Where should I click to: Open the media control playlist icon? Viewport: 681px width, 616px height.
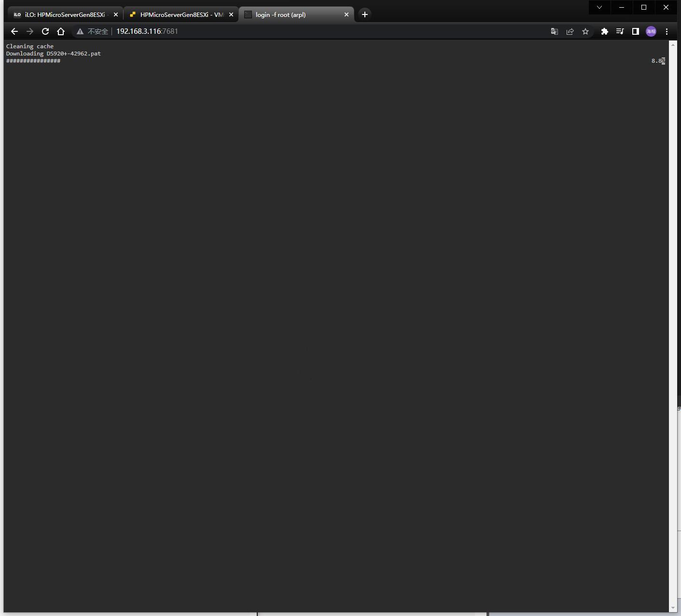(x=620, y=31)
